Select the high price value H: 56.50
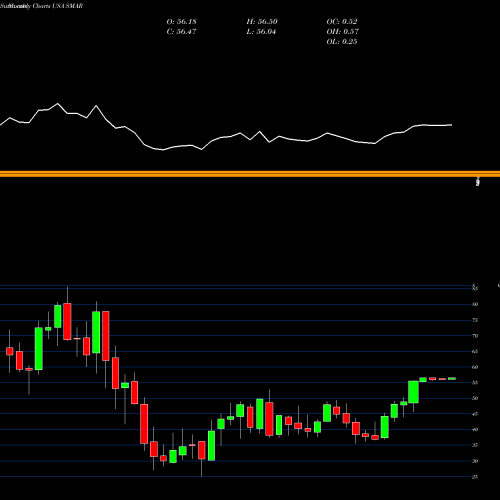Image resolution: width=500 pixels, height=500 pixels. [262, 22]
